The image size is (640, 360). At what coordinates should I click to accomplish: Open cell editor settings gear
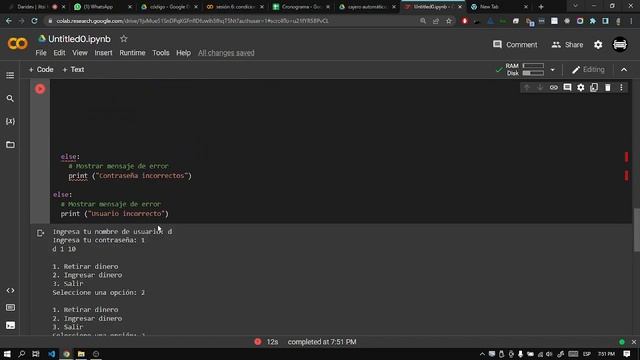(x=581, y=88)
